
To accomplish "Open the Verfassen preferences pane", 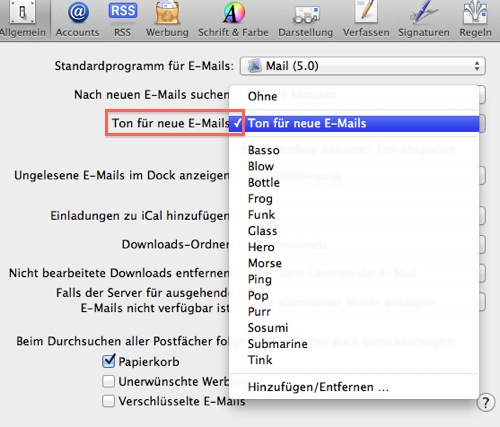I will pyautogui.click(x=366, y=19).
